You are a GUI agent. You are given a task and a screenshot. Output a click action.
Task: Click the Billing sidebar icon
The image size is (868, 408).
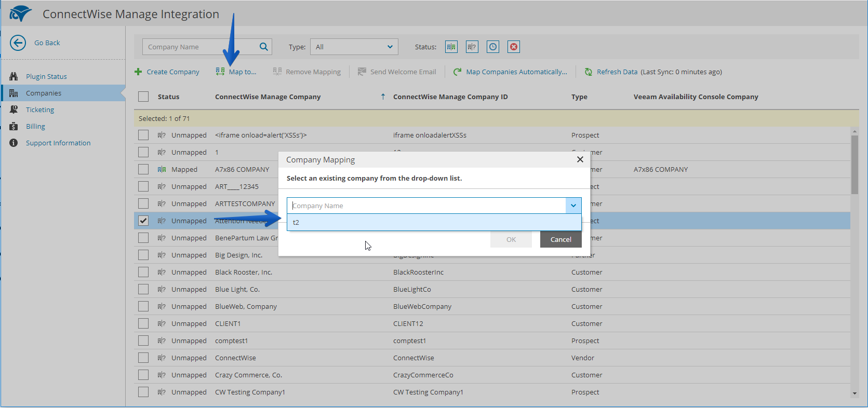14,126
